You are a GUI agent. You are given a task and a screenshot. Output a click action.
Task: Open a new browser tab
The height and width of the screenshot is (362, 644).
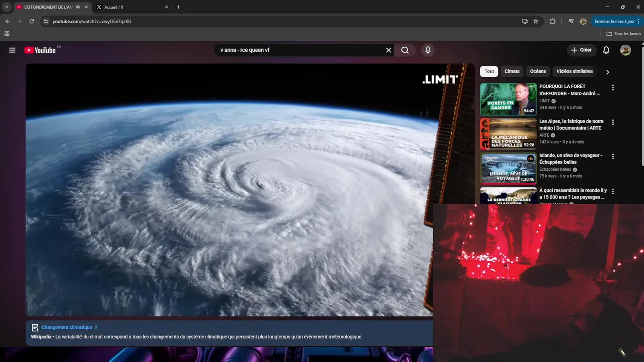[178, 7]
